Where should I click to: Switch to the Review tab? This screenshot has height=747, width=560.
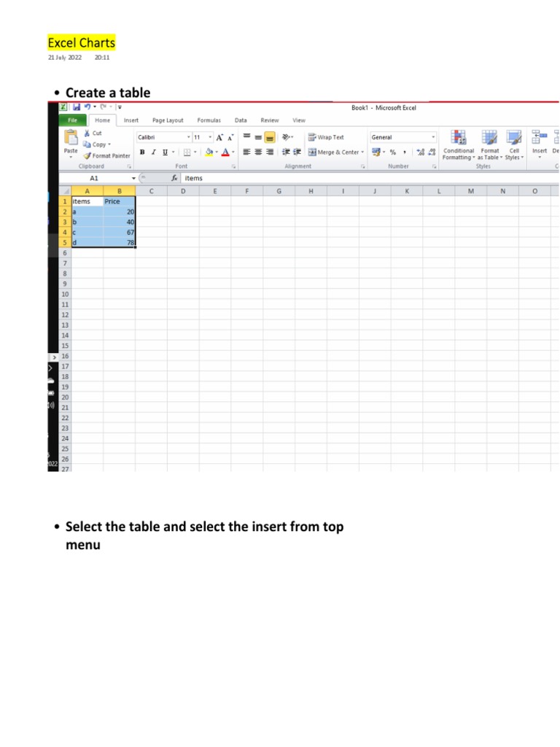coord(270,120)
